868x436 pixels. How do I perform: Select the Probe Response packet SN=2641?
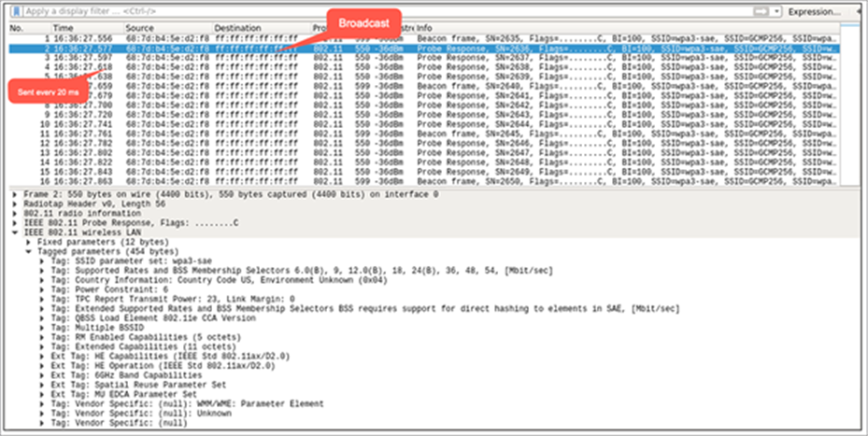tap(424, 96)
